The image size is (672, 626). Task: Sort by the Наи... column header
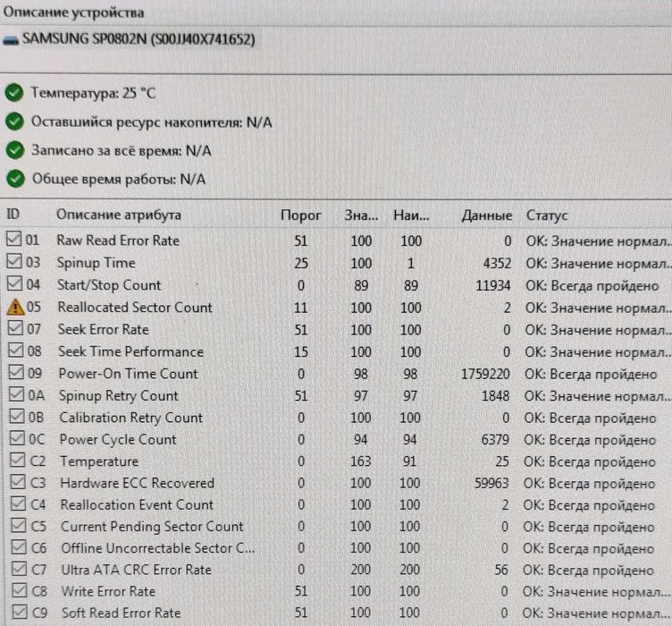coord(411,215)
